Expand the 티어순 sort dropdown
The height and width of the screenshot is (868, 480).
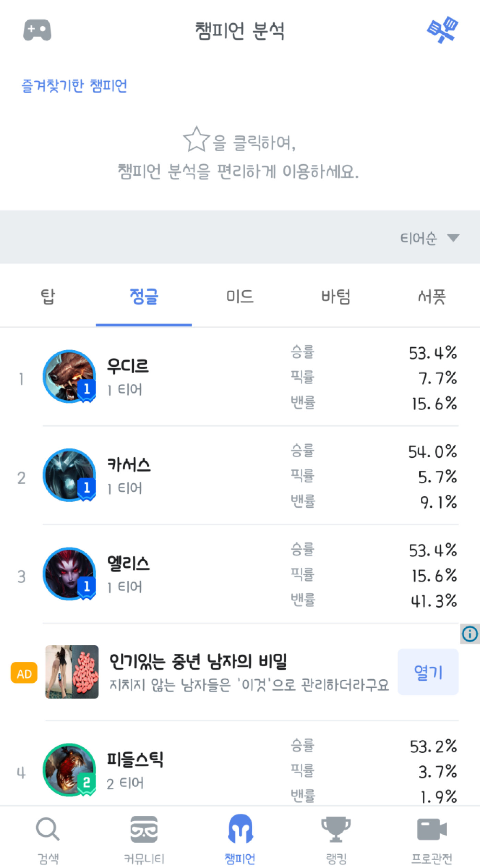click(x=430, y=238)
